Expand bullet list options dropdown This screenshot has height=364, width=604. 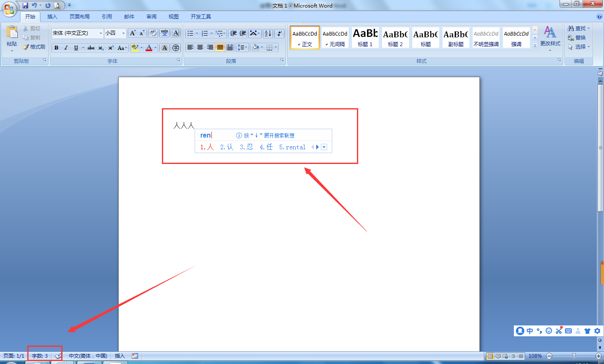click(x=197, y=34)
